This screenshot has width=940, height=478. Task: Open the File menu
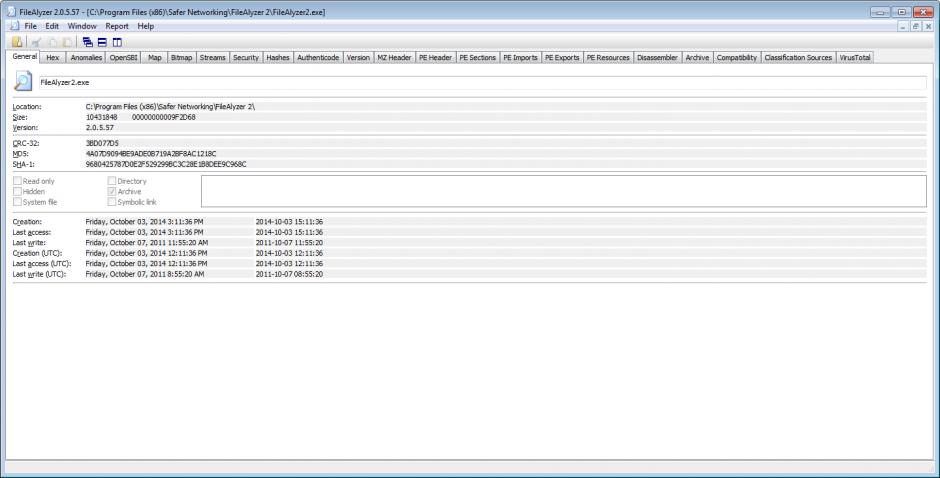(x=31, y=26)
